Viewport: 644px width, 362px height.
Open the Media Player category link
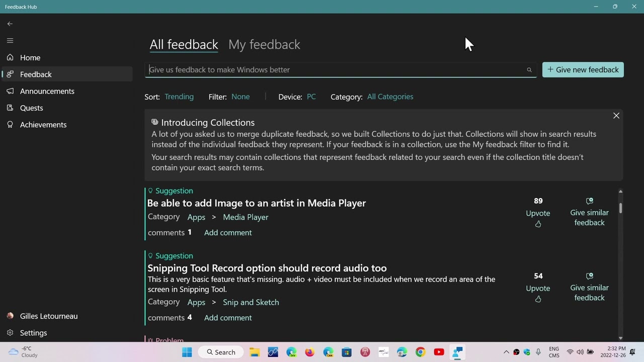[246, 217]
